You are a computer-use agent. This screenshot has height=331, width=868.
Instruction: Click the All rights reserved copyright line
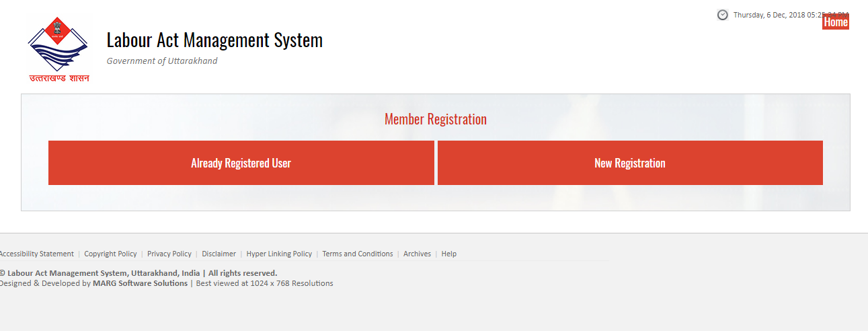pyautogui.click(x=138, y=273)
